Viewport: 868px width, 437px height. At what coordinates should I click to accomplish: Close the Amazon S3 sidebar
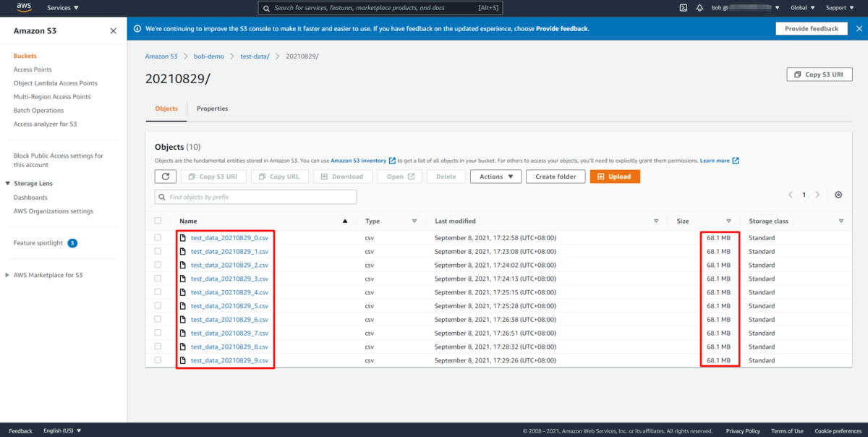(x=113, y=31)
